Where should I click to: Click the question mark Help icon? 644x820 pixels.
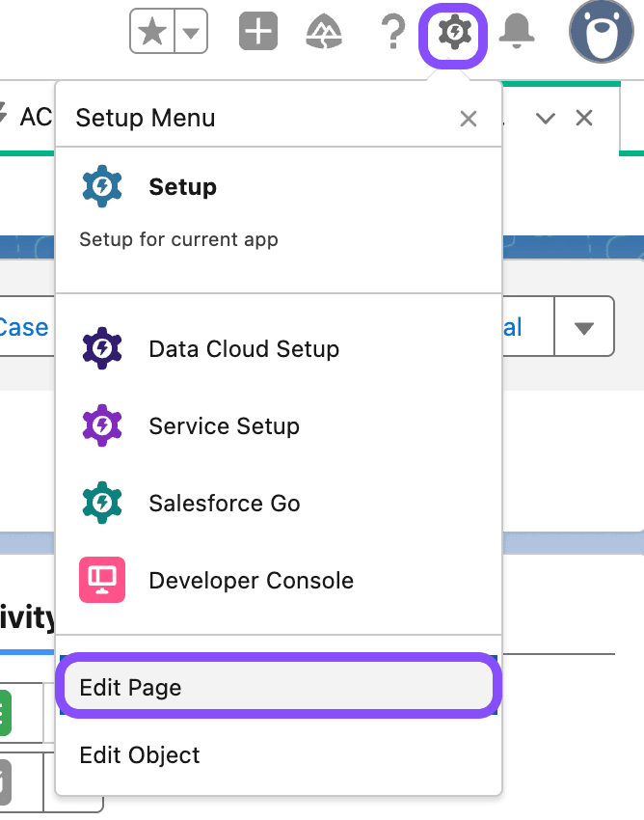click(x=390, y=31)
